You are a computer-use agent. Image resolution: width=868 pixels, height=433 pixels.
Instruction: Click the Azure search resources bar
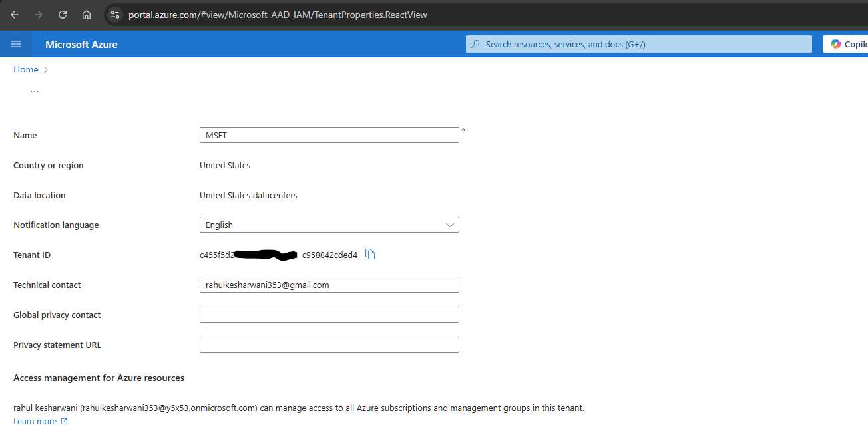coord(638,43)
